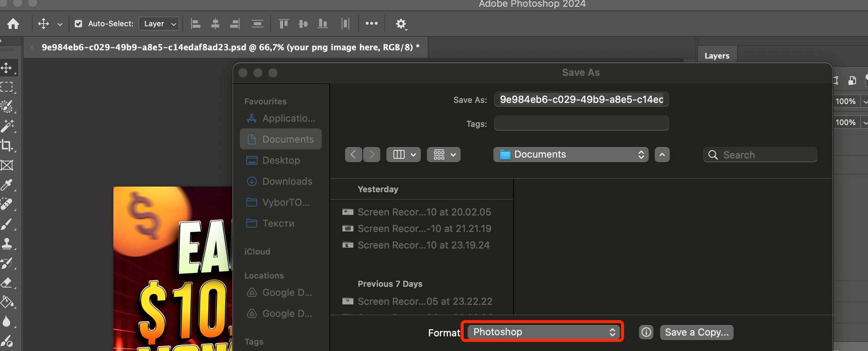This screenshot has height=351, width=868.
Task: Select Desktop in Favourites sidebar
Action: (281, 160)
